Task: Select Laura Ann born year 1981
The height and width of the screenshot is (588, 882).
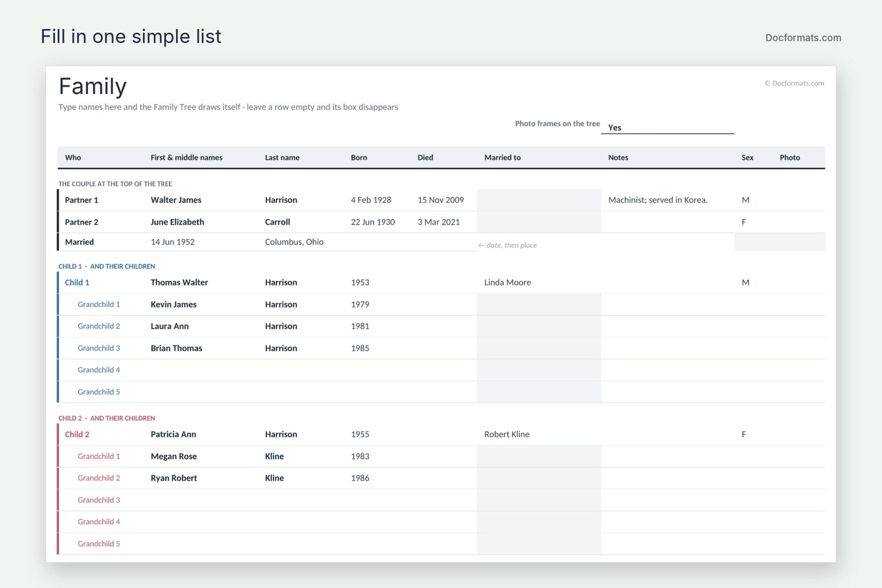Action: 360,326
